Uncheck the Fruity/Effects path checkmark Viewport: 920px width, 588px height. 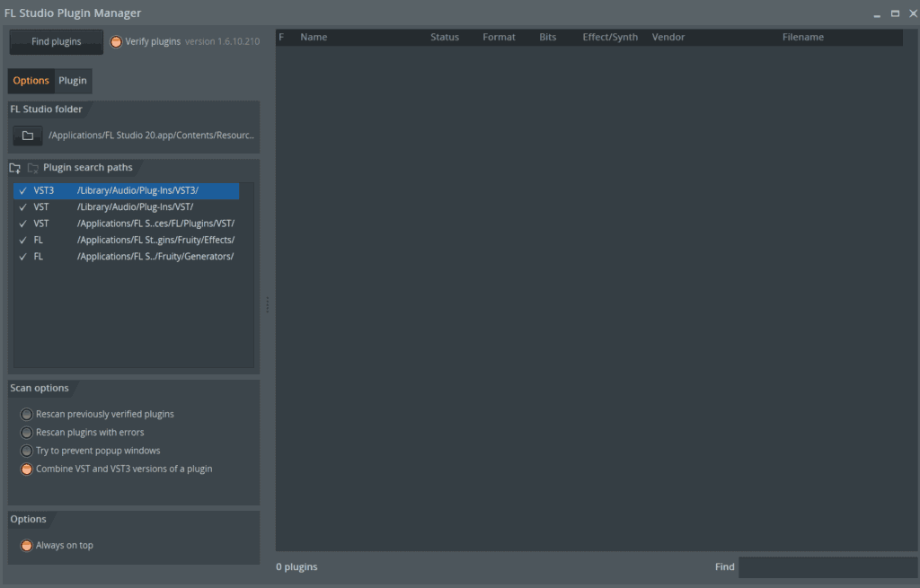[x=22, y=241]
